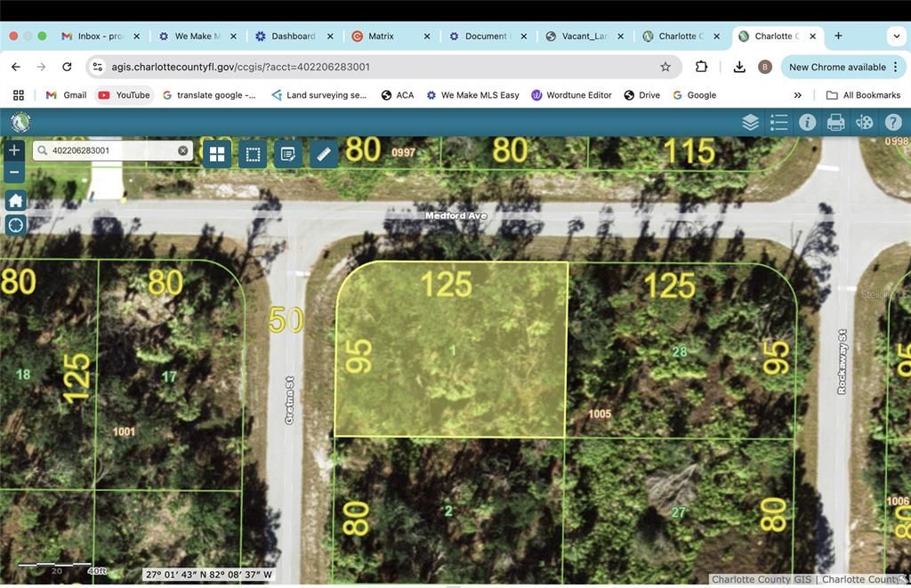Switch to the Matrix tab
The width and height of the screenshot is (911, 588).
[x=383, y=36]
